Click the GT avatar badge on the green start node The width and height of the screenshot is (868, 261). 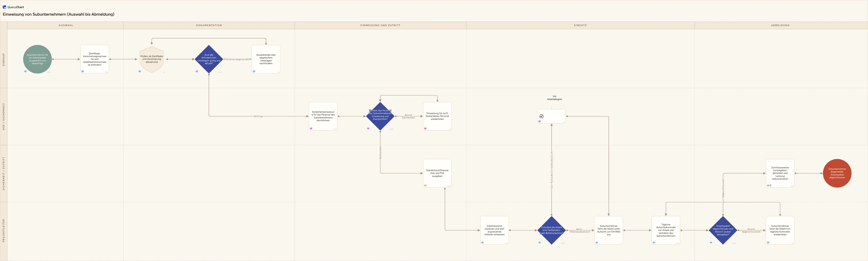(x=25, y=71)
